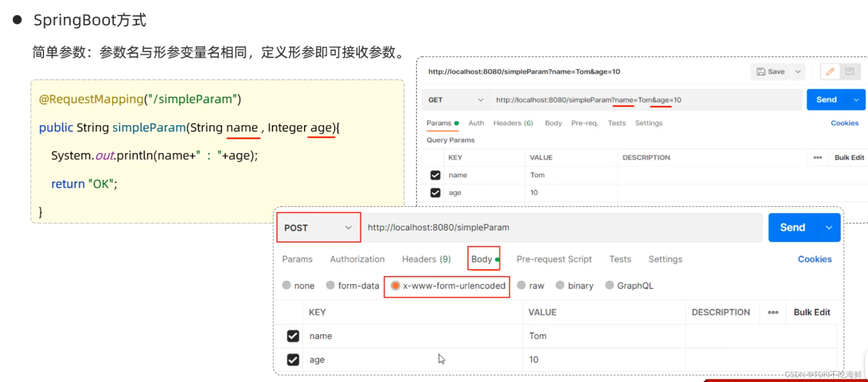Viewport: 868px width, 382px height.
Task: Open Settings tab in the GET request
Action: (x=649, y=123)
